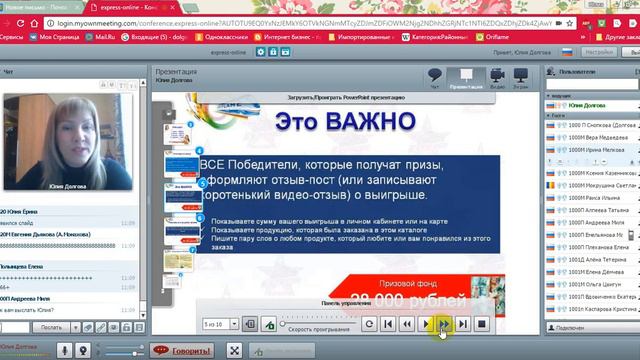Open the Настройки button
This screenshot has height=360, width=640.
point(599,52)
